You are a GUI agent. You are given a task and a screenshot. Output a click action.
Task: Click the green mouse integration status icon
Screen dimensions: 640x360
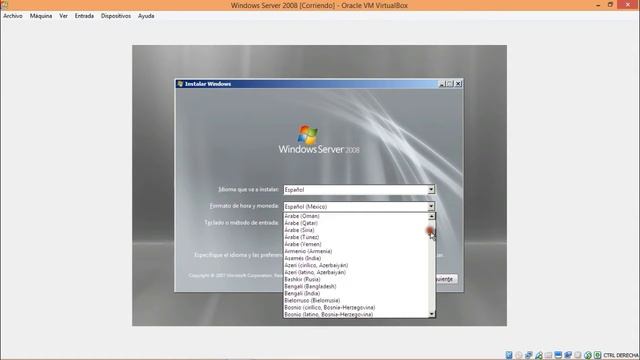pos(588,355)
